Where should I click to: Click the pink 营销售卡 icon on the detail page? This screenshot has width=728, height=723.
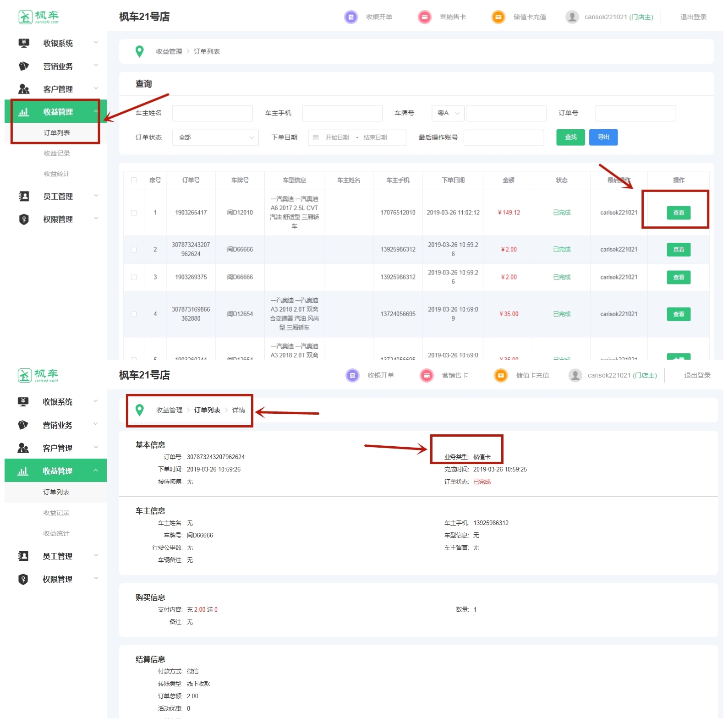(x=427, y=376)
